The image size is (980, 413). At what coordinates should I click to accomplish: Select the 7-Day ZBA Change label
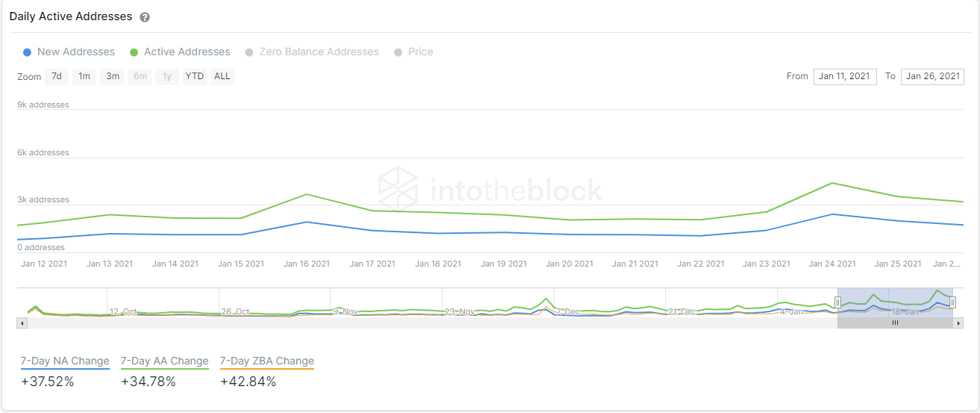(267, 361)
